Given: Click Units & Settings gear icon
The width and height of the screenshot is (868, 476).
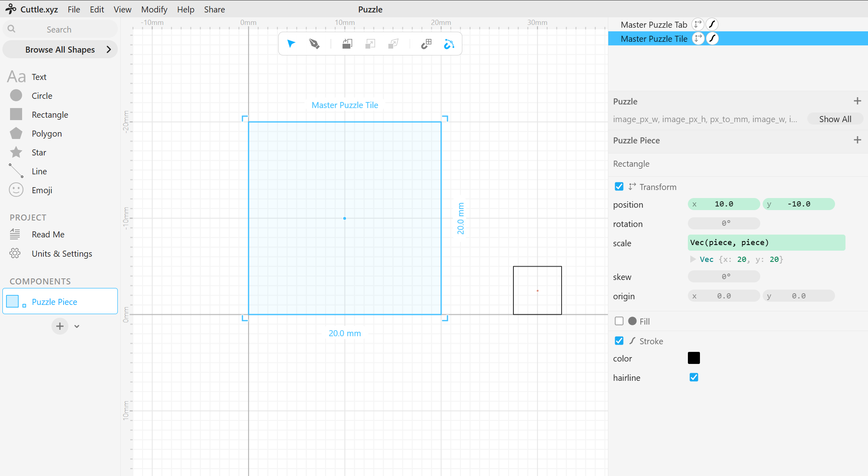Looking at the screenshot, I should tap(15, 253).
